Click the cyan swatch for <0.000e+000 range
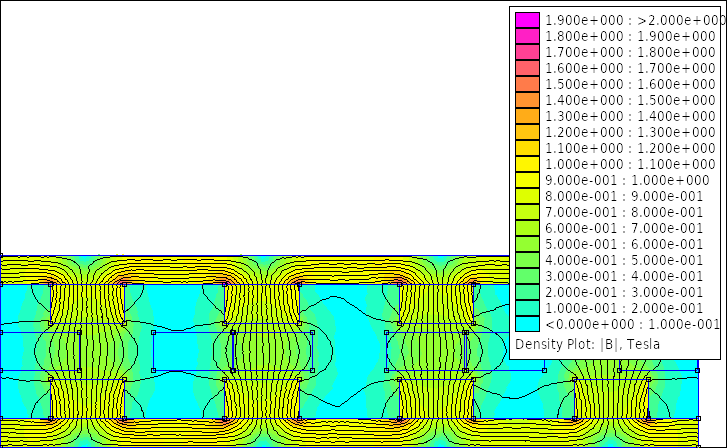727x448 pixels. (527, 324)
